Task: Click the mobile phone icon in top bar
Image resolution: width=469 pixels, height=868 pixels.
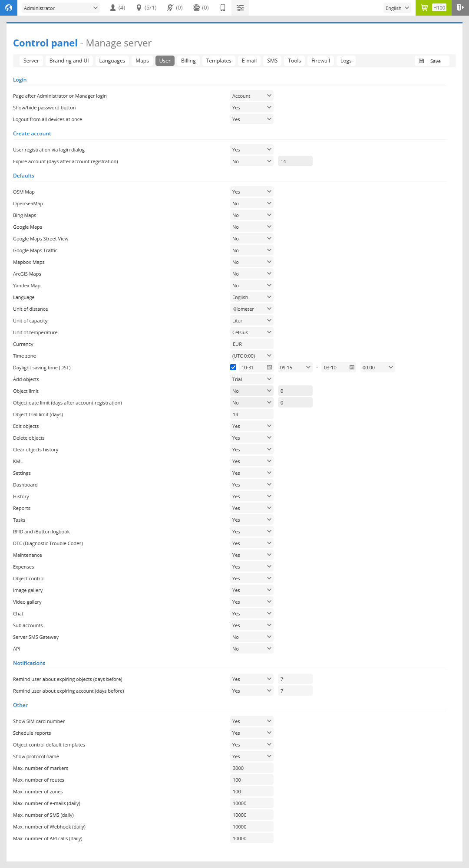Action: (223, 8)
